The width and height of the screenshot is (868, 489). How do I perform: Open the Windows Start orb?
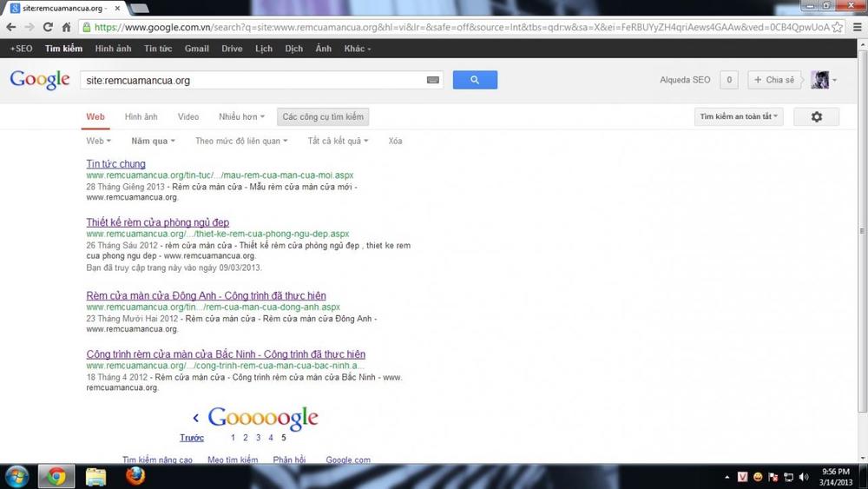tap(16, 477)
